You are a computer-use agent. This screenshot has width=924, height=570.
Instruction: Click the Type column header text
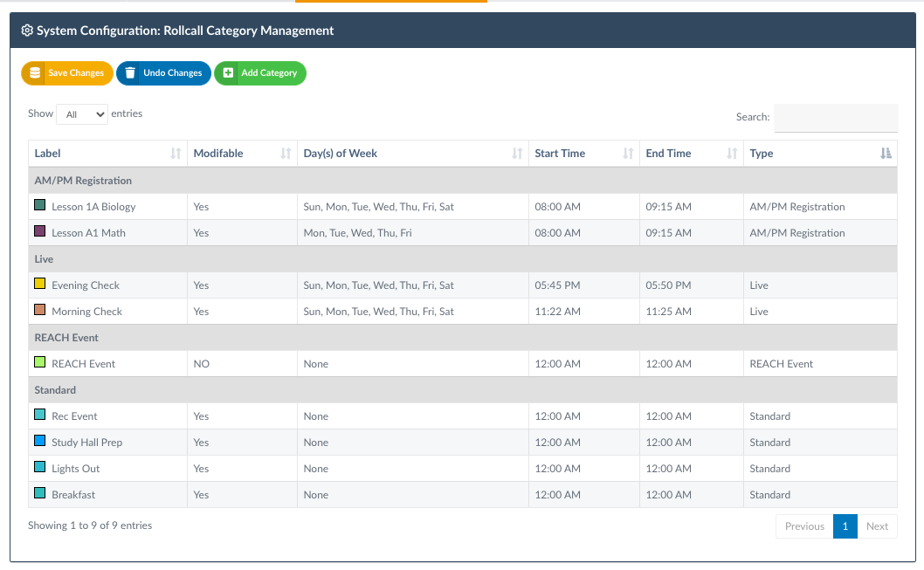pyautogui.click(x=762, y=154)
